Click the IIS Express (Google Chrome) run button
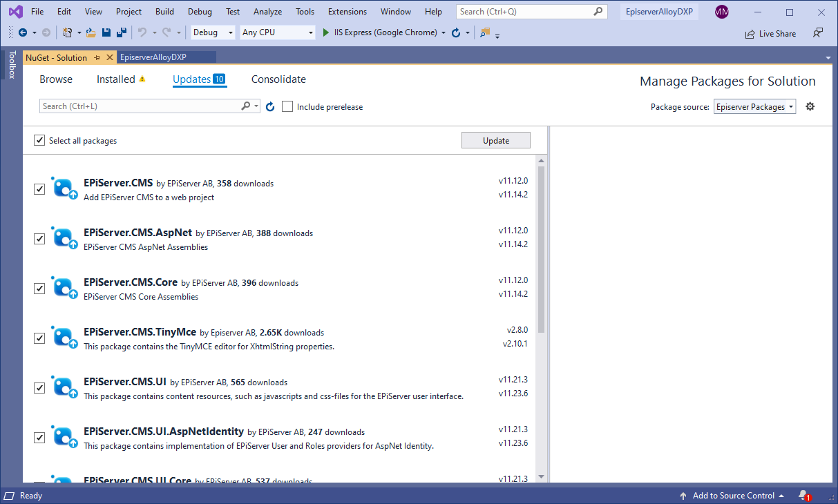Screen dimensions: 838x504 point(380,32)
